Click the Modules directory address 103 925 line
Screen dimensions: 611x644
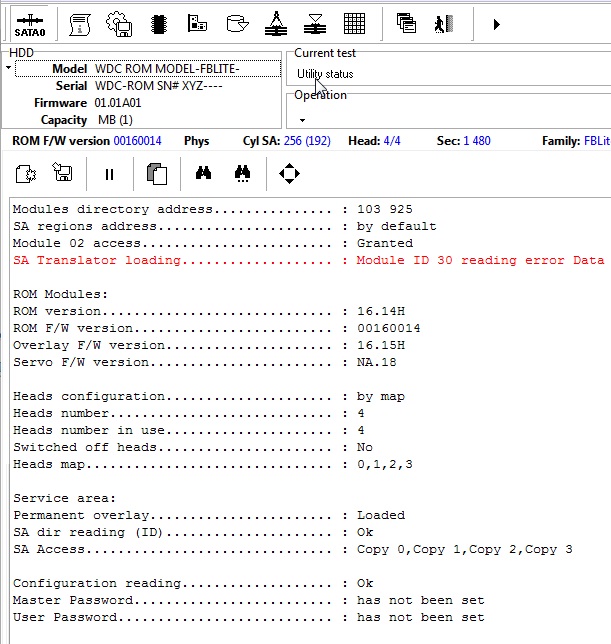(x=212, y=209)
